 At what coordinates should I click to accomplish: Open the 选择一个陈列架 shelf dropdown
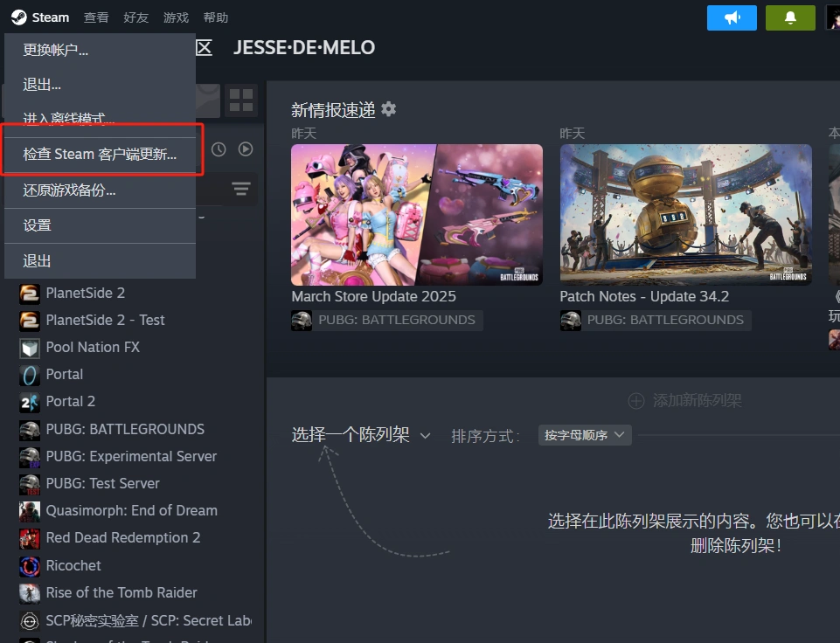coord(361,434)
